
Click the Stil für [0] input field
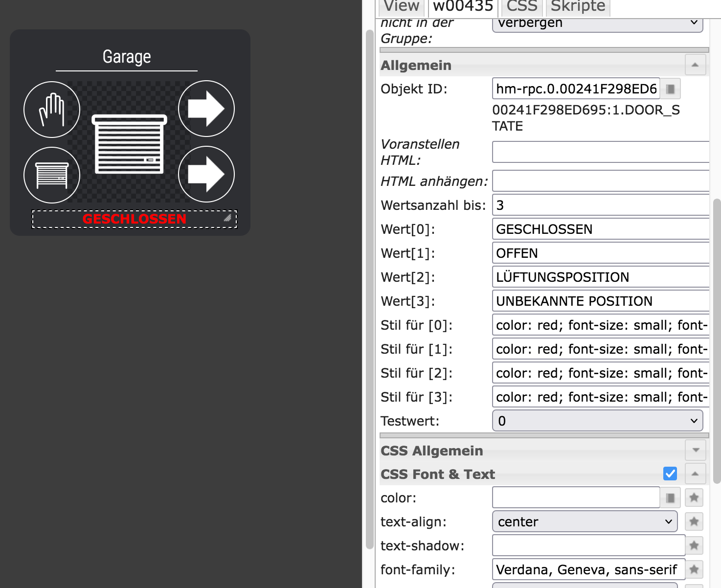point(601,325)
